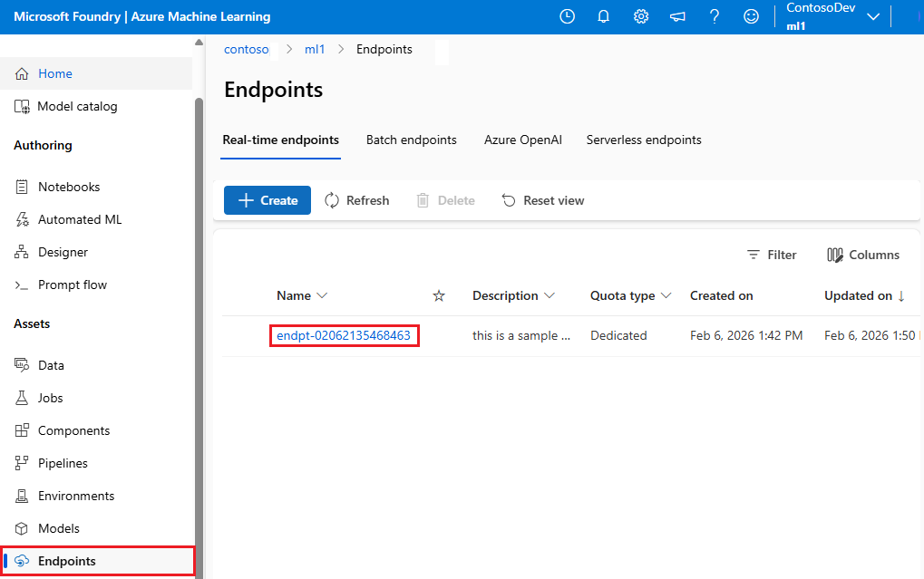
Task: Open settings gear in top bar
Action: click(x=641, y=16)
